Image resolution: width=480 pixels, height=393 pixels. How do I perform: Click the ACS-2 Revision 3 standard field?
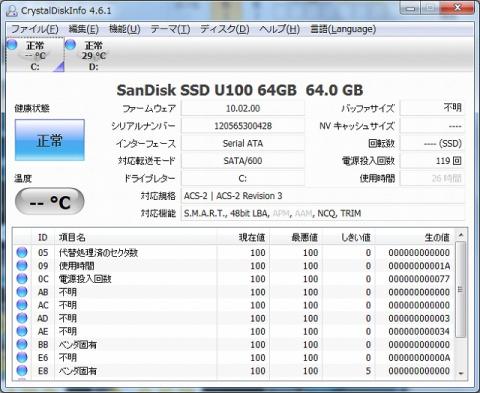[x=323, y=196]
